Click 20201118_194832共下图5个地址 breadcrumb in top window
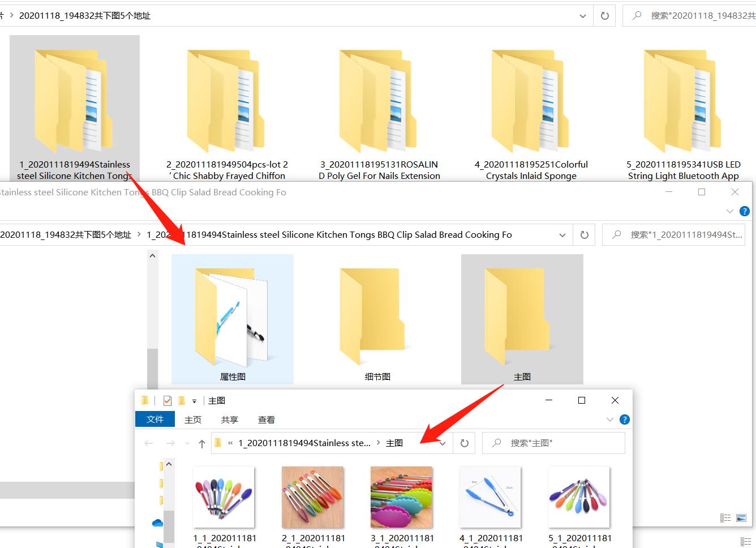This screenshot has width=756, height=548. pyautogui.click(x=85, y=16)
